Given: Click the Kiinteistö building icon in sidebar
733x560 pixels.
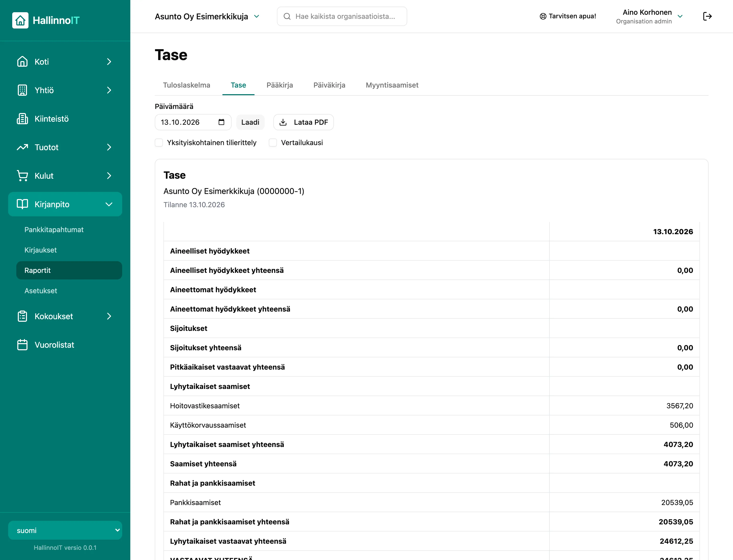Looking at the screenshot, I should (x=22, y=119).
